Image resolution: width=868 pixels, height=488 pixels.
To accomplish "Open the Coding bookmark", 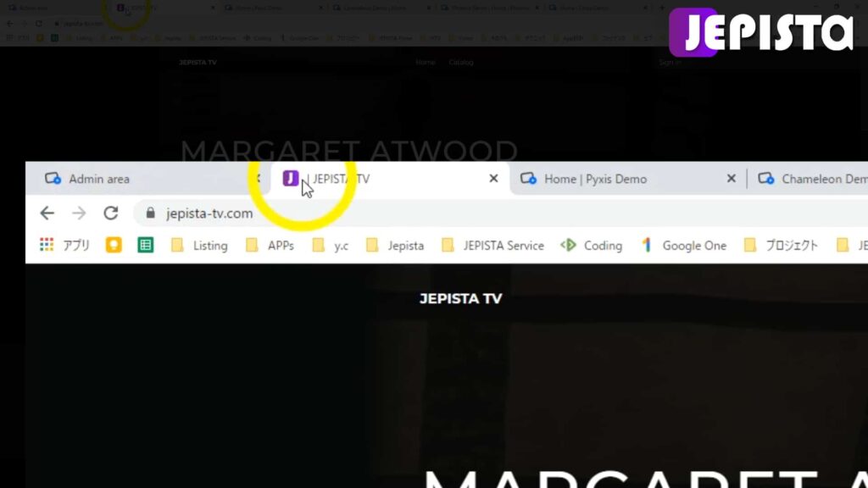I will [591, 245].
